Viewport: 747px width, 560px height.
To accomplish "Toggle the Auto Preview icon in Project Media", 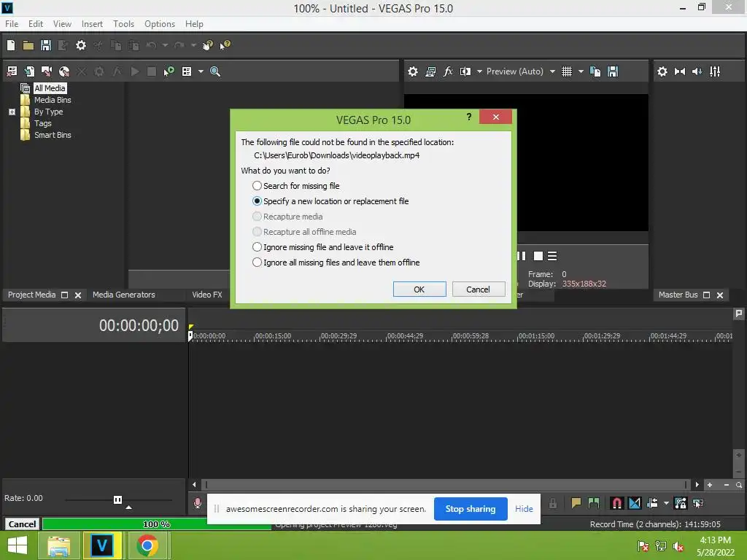I will pos(169,71).
